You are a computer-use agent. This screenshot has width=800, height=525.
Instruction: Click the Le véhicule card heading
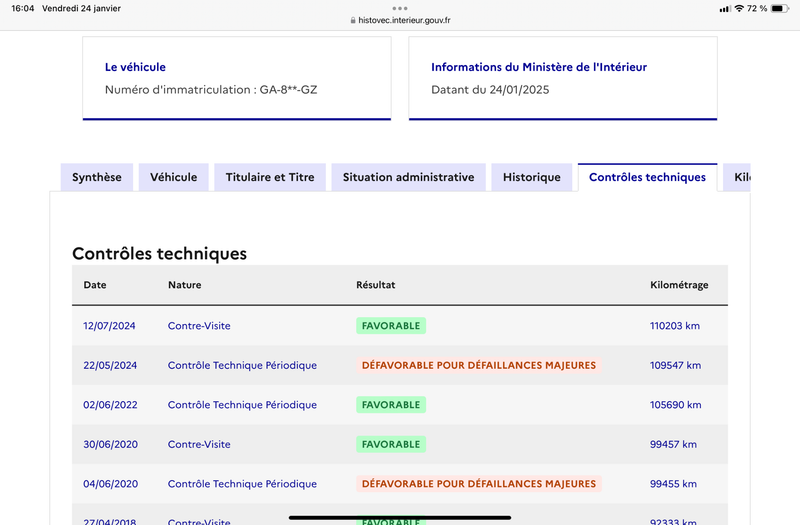point(135,67)
